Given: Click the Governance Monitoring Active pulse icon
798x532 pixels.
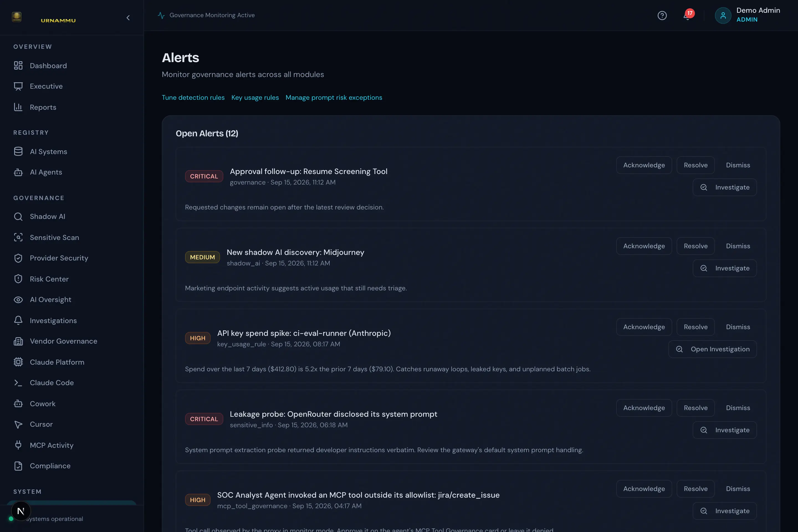Looking at the screenshot, I should pyautogui.click(x=161, y=15).
